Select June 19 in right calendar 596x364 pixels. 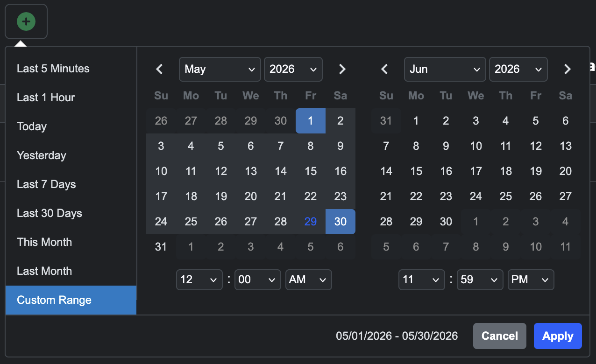pyautogui.click(x=536, y=171)
